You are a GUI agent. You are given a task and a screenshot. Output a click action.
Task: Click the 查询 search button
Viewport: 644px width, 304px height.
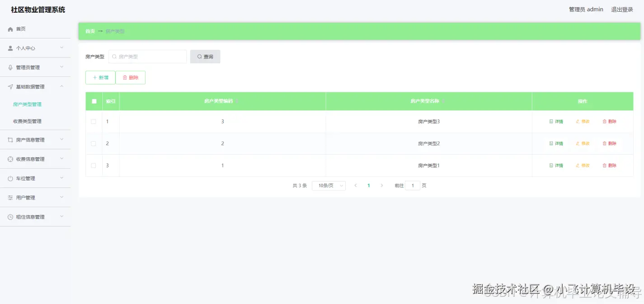[205, 57]
